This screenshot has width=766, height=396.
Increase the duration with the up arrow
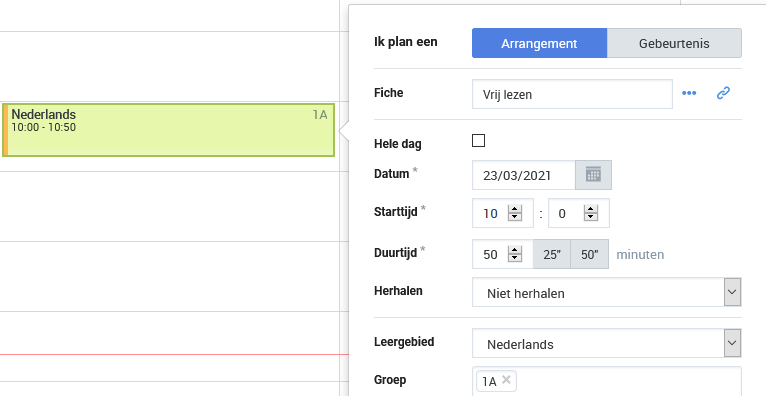515,250
